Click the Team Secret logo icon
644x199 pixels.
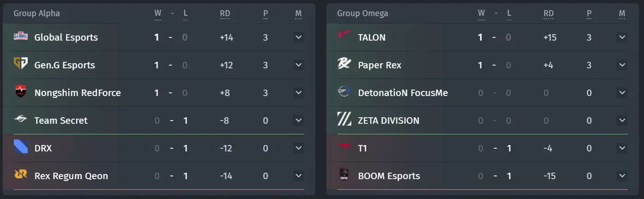21,120
